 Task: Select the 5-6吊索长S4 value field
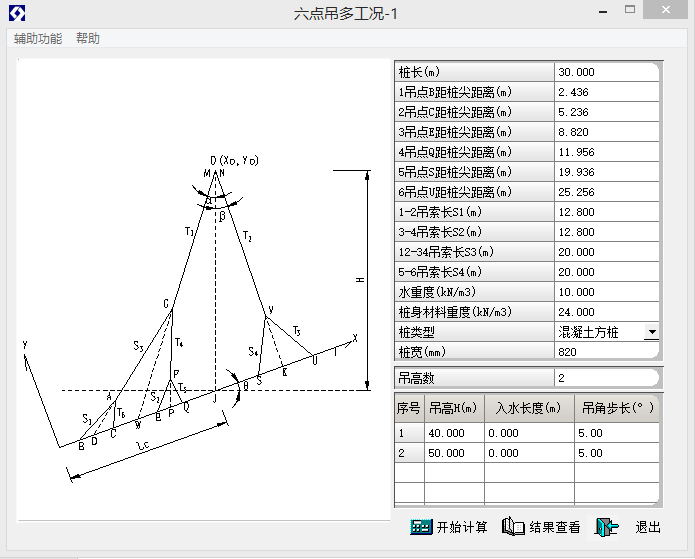[606, 272]
